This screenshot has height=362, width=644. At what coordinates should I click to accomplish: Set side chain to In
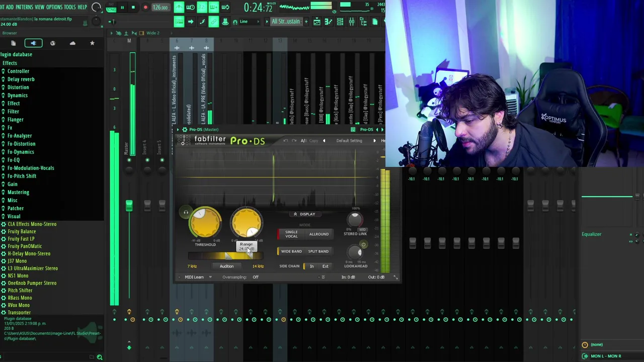(311, 266)
